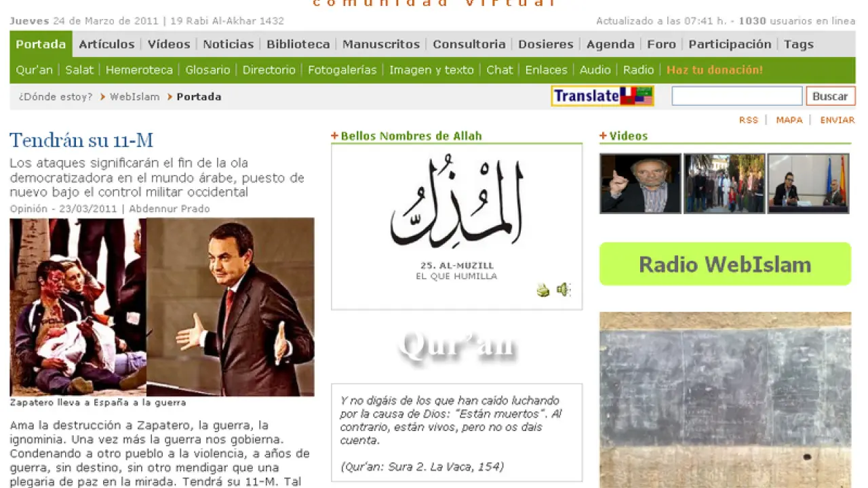Open the third video thumbnail with flags
Screen dimensions: 868x488
[x=808, y=183]
